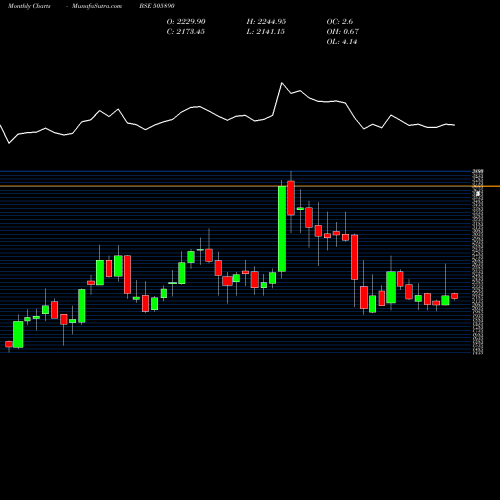Image resolution: width=500 pixels, height=500 pixels.
Task: Click the tallest green candlestick in the chart
Action: 282,229
